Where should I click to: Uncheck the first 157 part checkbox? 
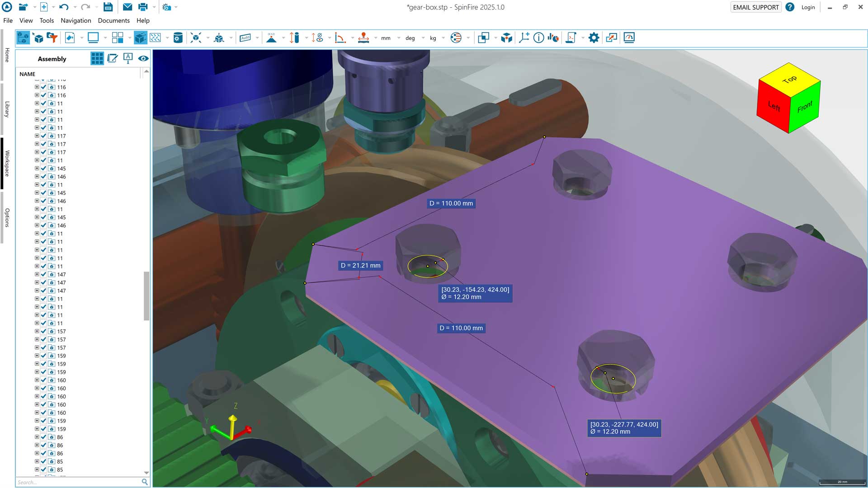(x=44, y=331)
